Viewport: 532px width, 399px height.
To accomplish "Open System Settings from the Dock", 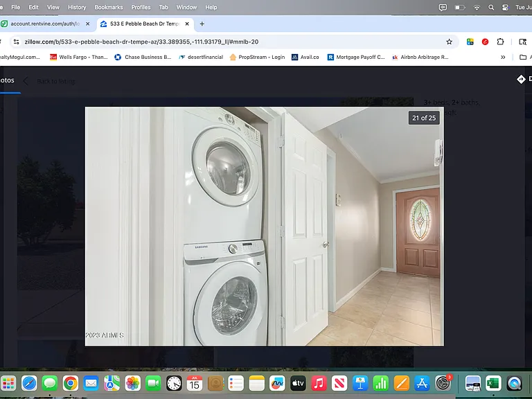I will point(443,383).
